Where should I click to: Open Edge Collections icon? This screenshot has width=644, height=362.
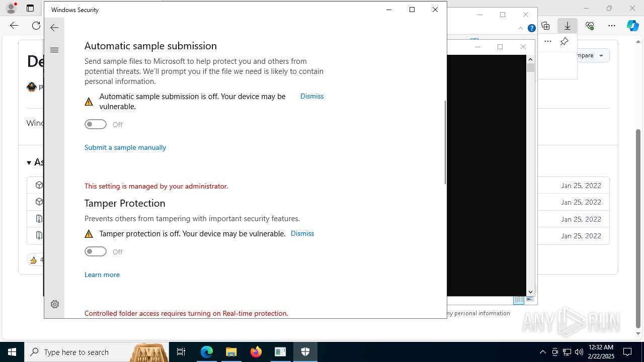(545, 26)
